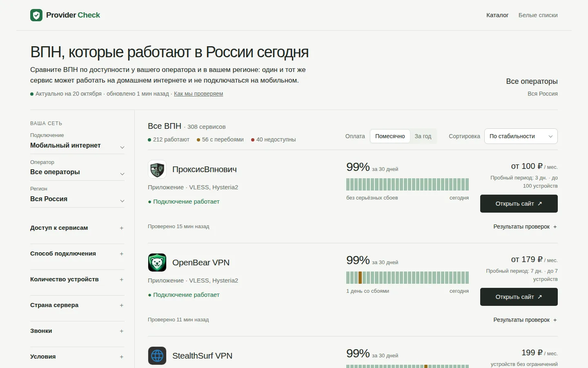The image size is (588, 368).
Task: Go to the Каталог nav item
Action: point(497,15)
